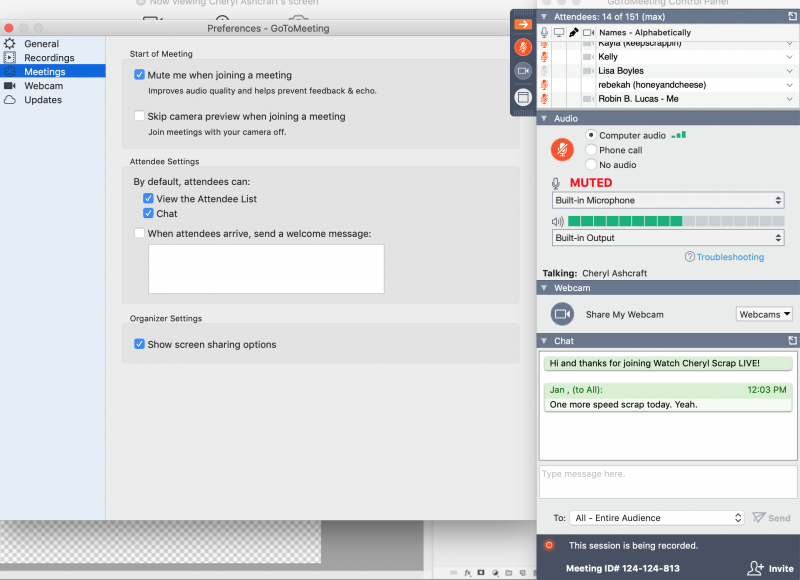The width and height of the screenshot is (800, 580).
Task: Click Robin B. Lucas' muted mic icon
Action: [x=544, y=98]
